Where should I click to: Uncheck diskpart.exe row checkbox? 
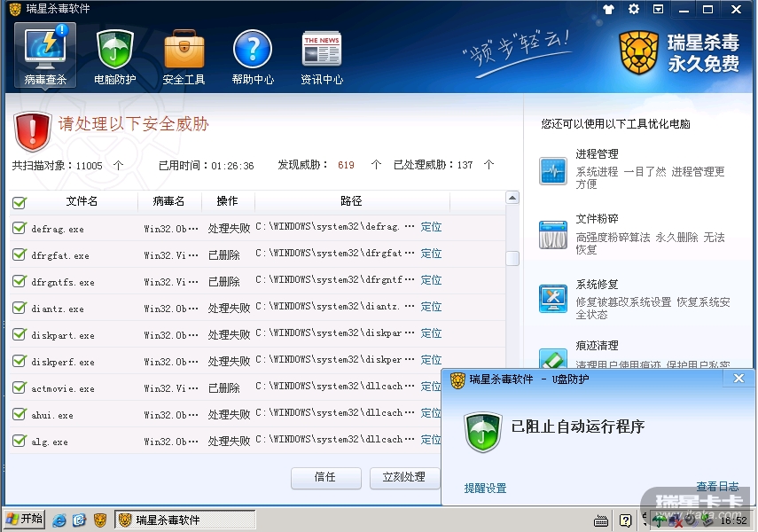19,334
